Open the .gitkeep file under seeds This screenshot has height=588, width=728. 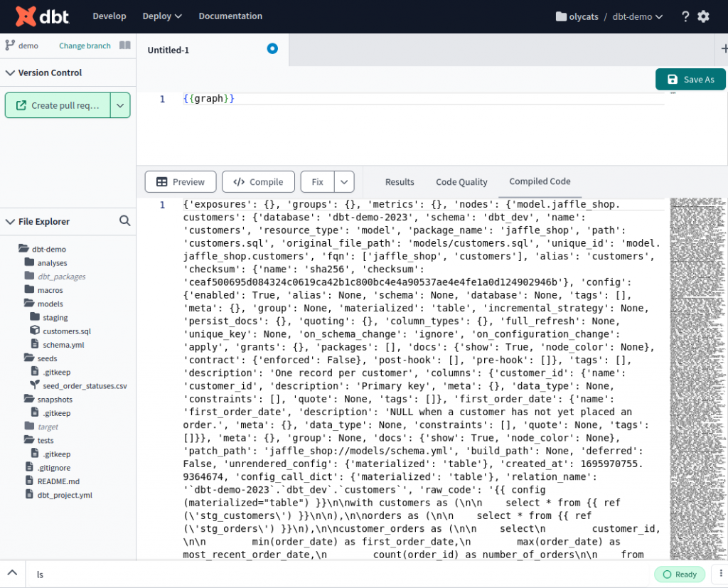(57, 372)
